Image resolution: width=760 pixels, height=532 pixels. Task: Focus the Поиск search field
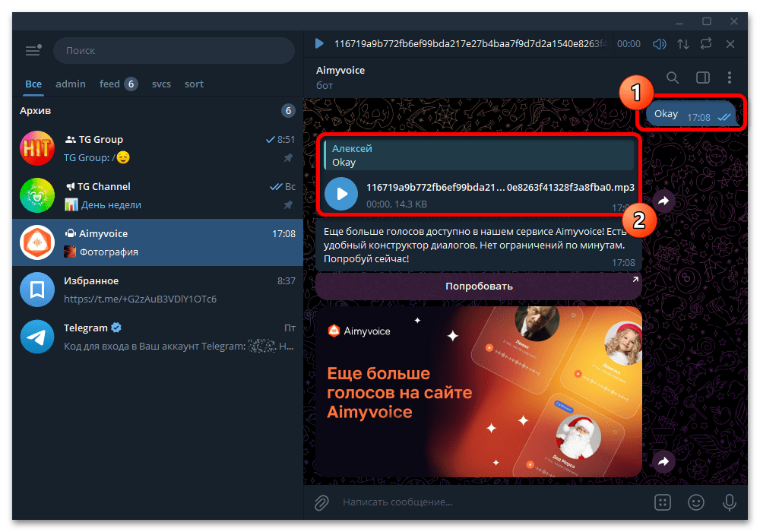point(174,50)
